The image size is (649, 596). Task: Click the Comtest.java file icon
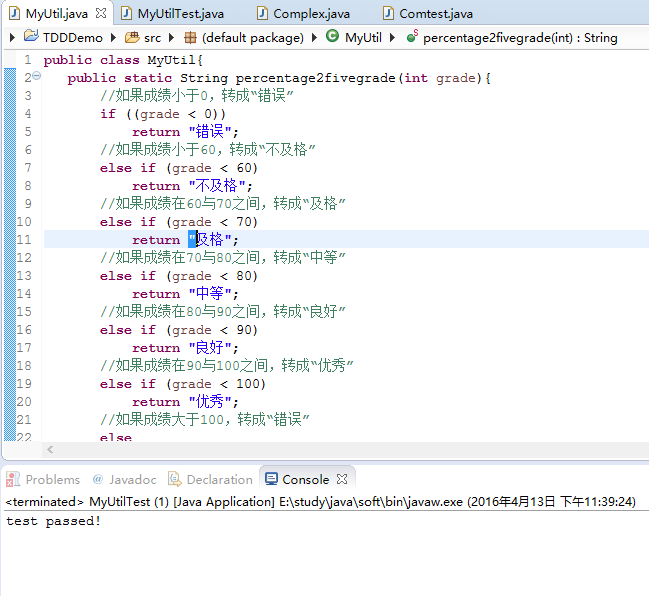pyautogui.click(x=388, y=13)
